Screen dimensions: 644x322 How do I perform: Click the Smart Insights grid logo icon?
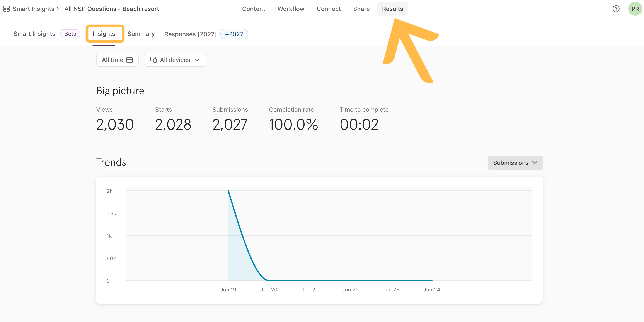(6, 9)
